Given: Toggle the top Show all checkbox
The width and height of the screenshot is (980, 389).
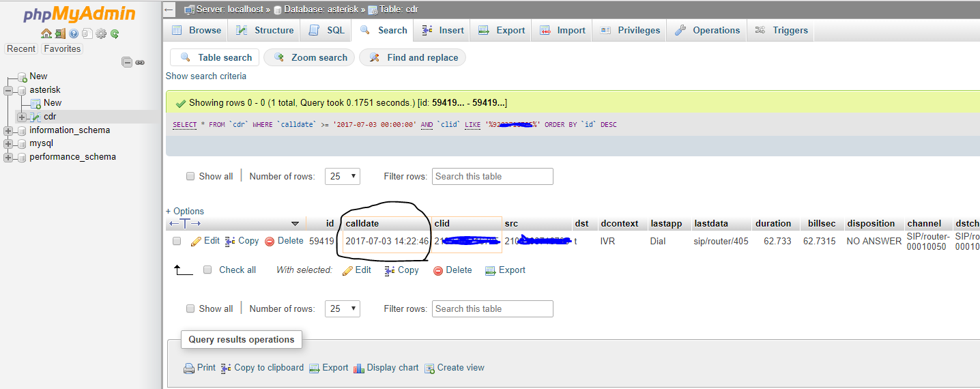Looking at the screenshot, I should [x=190, y=176].
